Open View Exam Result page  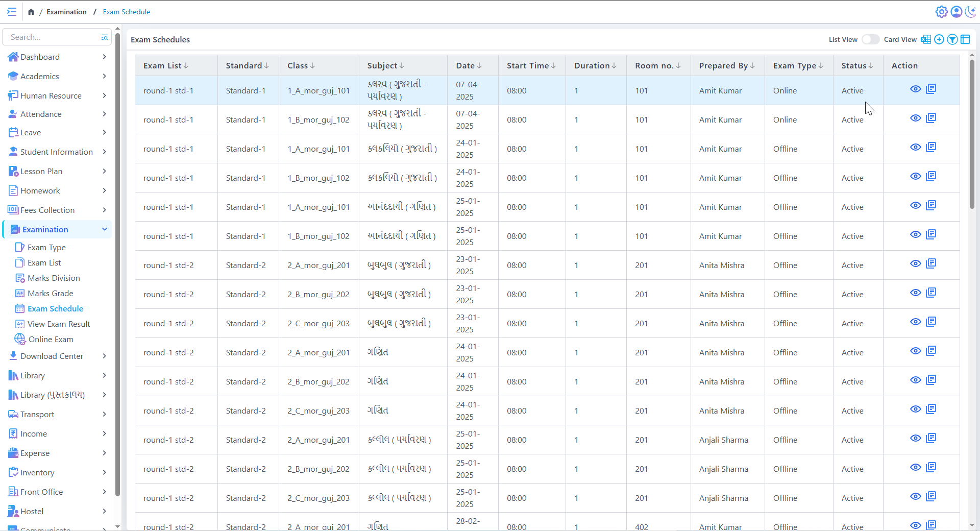pyautogui.click(x=58, y=324)
